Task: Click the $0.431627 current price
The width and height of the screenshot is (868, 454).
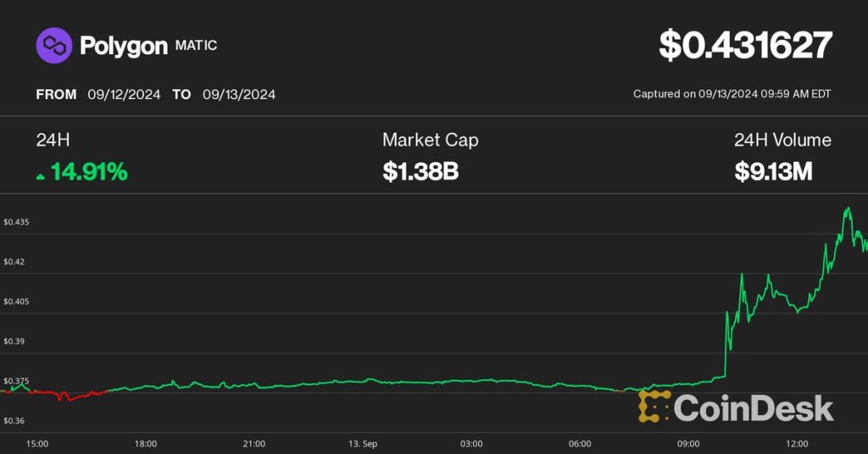Action: pyautogui.click(x=745, y=46)
